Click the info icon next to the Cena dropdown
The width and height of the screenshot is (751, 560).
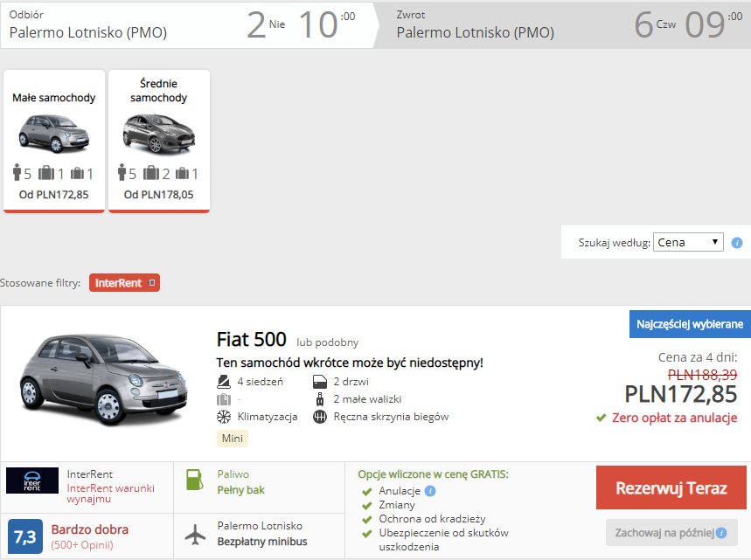tap(737, 243)
